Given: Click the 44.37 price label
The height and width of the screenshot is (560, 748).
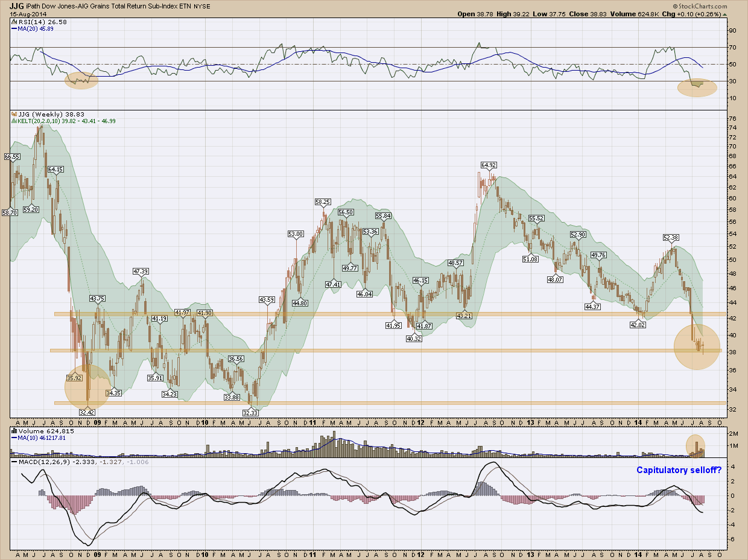Looking at the screenshot, I should (594, 307).
